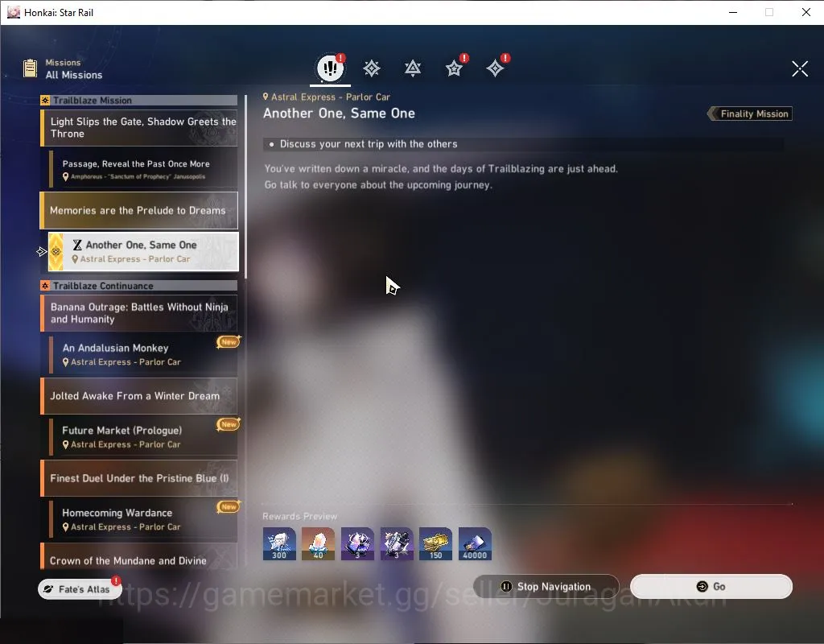This screenshot has width=824, height=644.
Task: Click the Trailblaze Continuance section triangle icon
Action: coord(45,286)
